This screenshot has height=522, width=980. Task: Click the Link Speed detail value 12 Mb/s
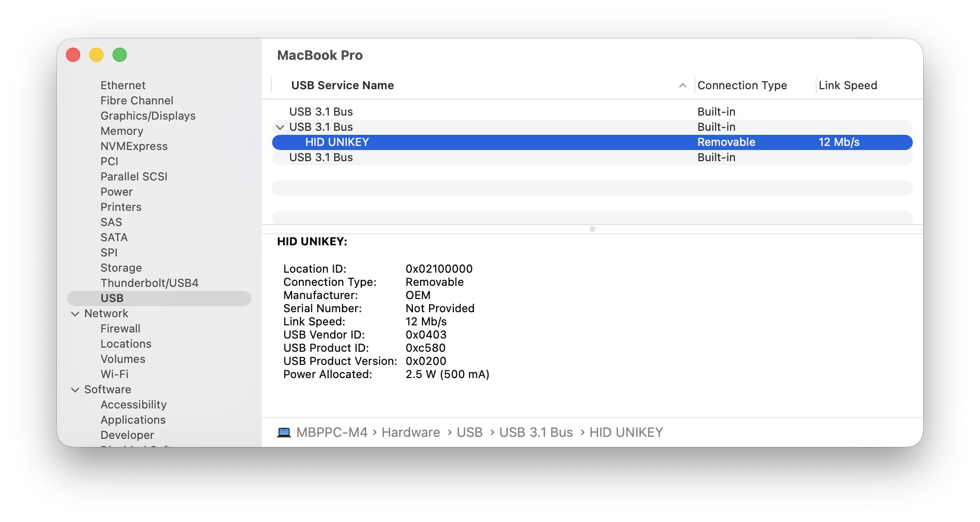426,321
